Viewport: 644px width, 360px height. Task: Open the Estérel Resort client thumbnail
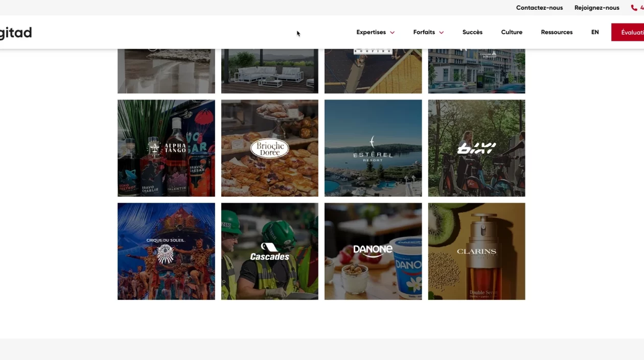(x=373, y=148)
